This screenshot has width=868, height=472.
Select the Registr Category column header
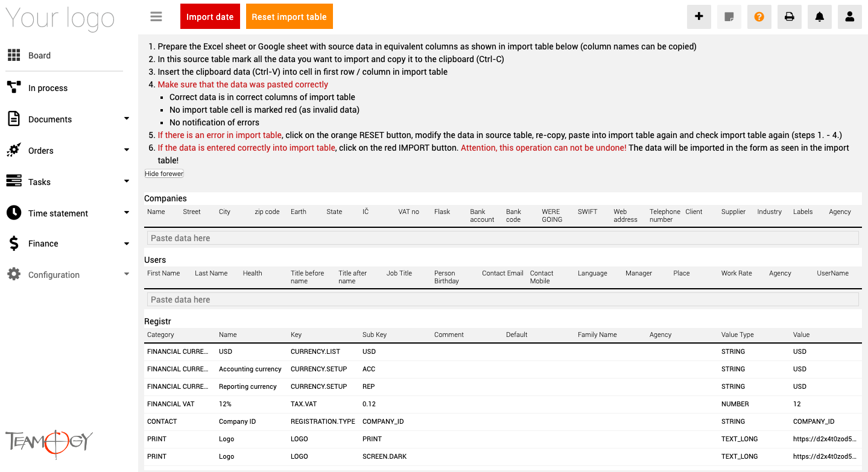coord(160,335)
